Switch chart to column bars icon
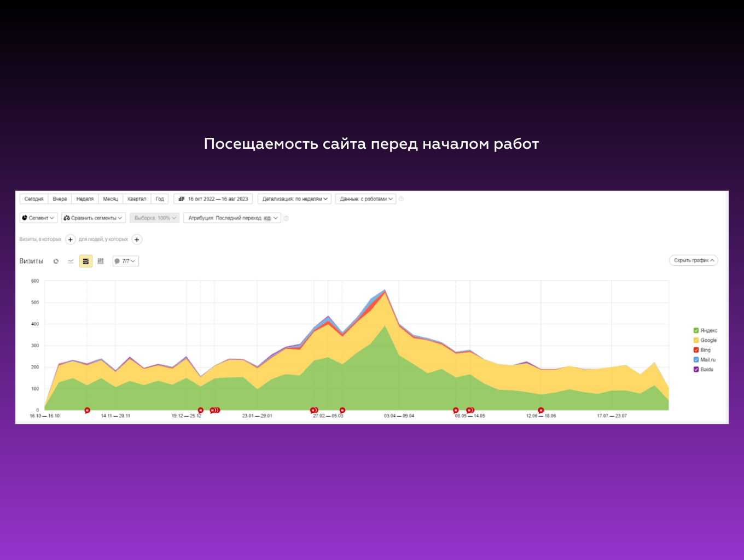 pyautogui.click(x=101, y=261)
